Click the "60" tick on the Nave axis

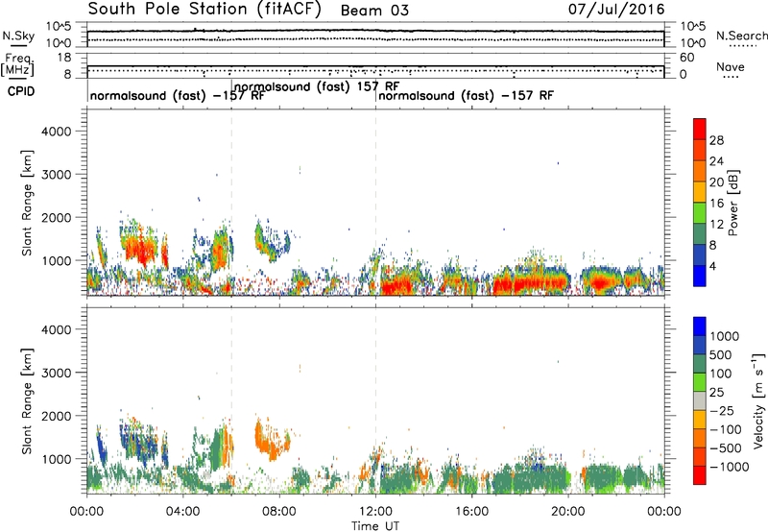click(x=686, y=58)
